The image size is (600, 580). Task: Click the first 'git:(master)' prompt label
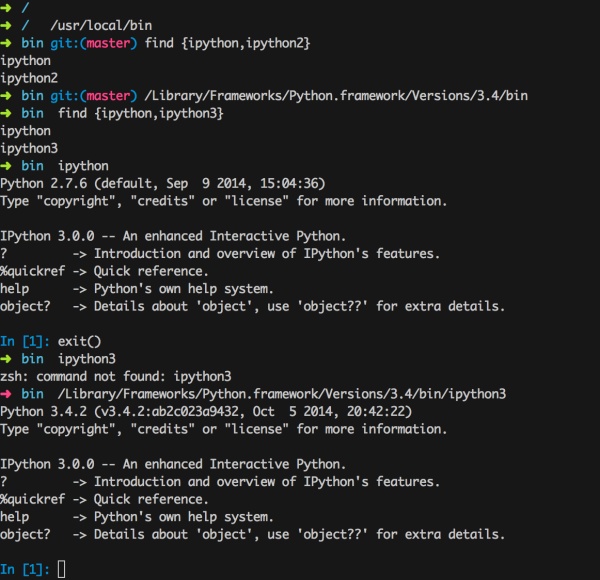pyautogui.click(x=93, y=43)
